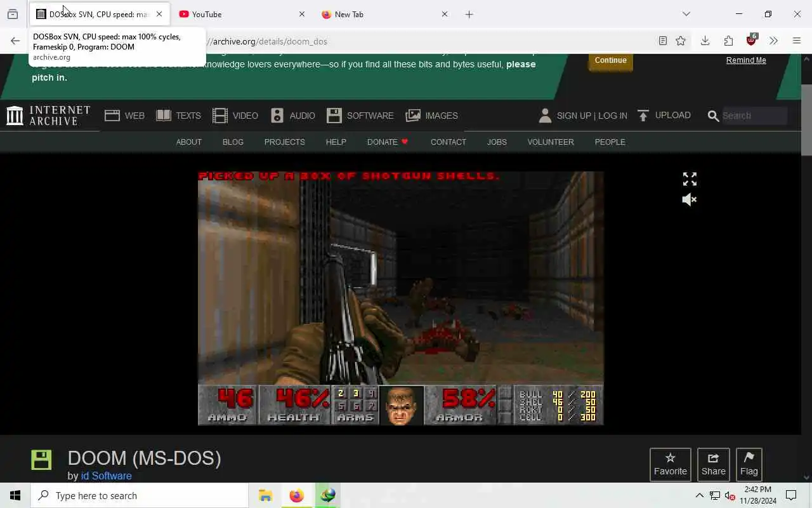Open the Internet Archive home logo
The height and width of the screenshot is (508, 812).
pos(49,116)
